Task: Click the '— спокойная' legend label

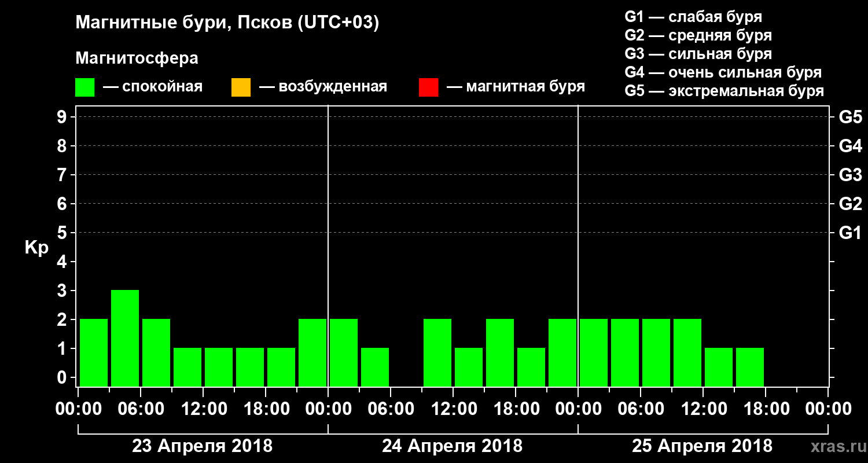Action: tap(153, 87)
